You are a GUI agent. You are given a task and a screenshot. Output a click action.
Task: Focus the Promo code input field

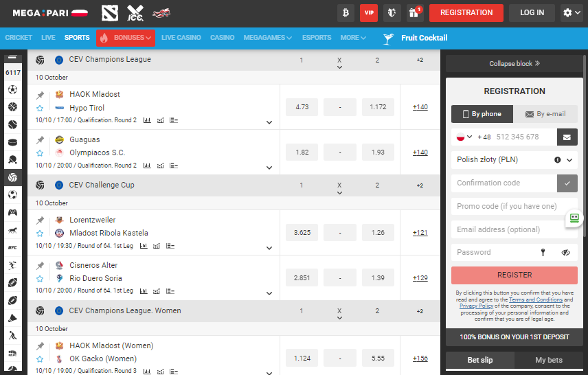[x=514, y=206]
